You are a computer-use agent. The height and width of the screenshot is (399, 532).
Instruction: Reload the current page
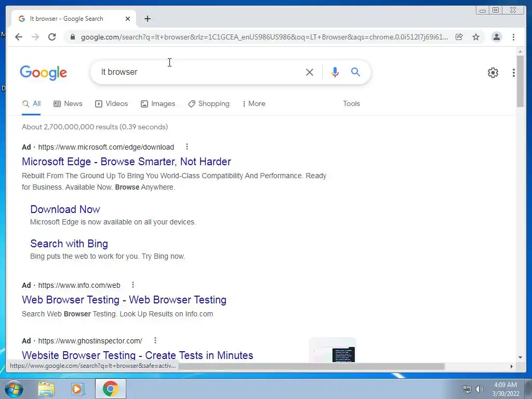[52, 37]
